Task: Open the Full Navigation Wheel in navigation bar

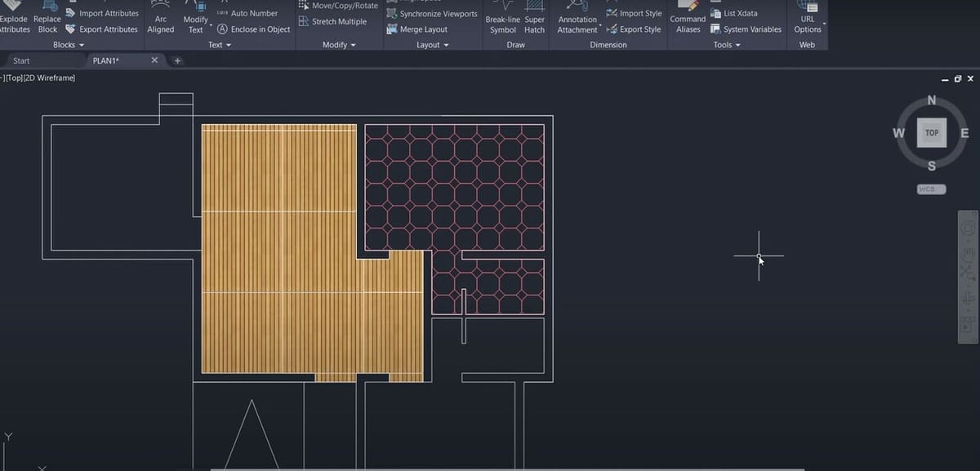Action: pyautogui.click(x=968, y=229)
